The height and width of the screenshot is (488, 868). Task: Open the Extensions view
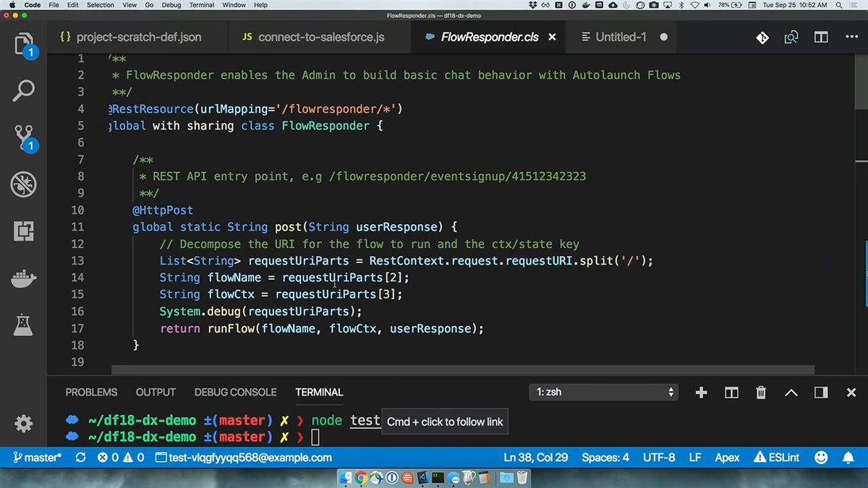tap(23, 231)
